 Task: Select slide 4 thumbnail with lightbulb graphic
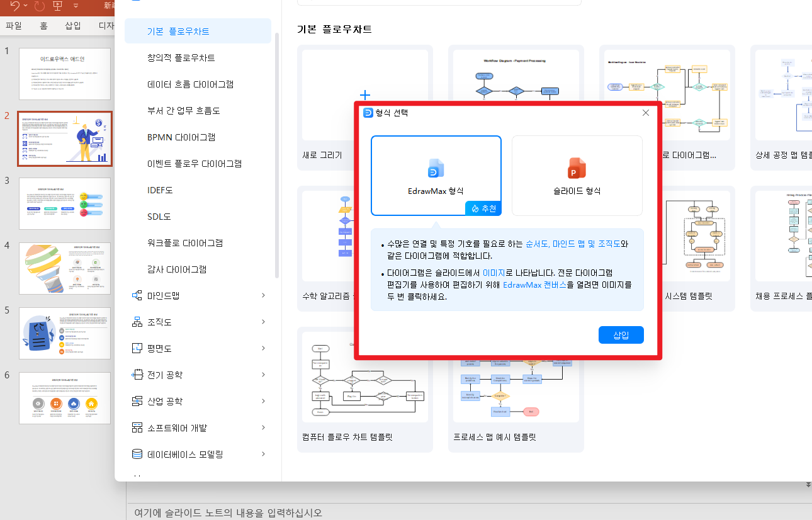(65, 268)
